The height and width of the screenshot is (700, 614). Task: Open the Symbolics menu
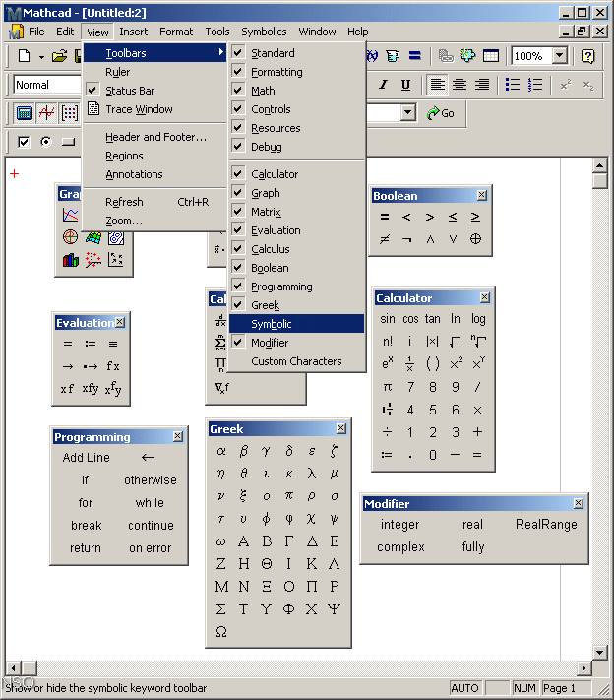tap(264, 32)
